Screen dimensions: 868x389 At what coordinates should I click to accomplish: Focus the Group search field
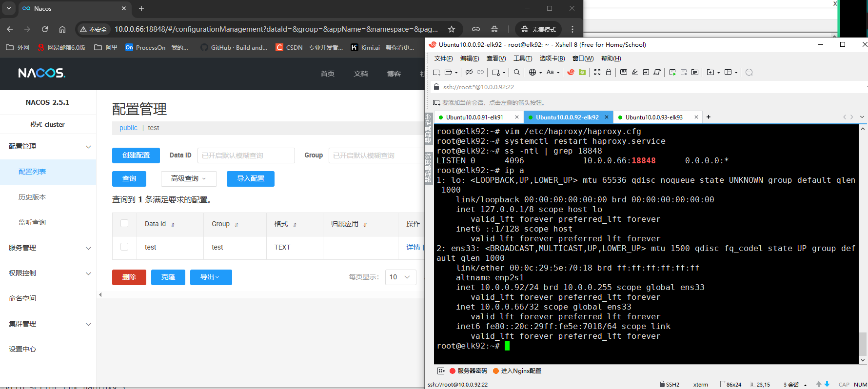(x=376, y=156)
